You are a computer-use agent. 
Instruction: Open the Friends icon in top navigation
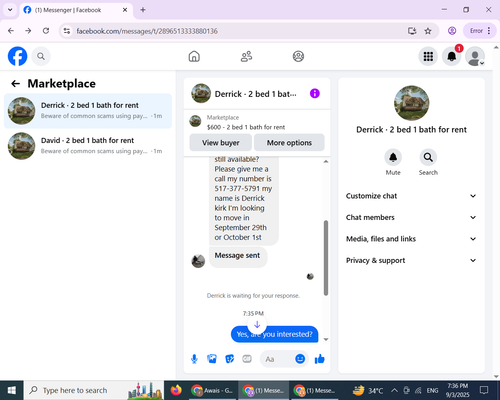pos(246,56)
